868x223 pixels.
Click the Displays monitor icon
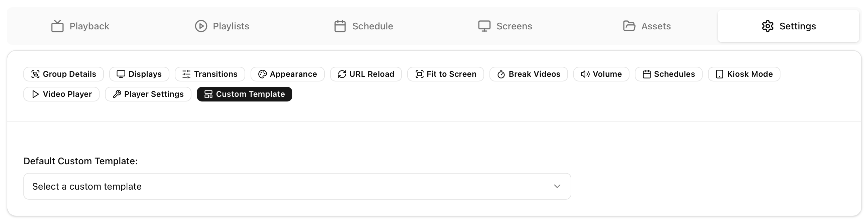point(121,74)
